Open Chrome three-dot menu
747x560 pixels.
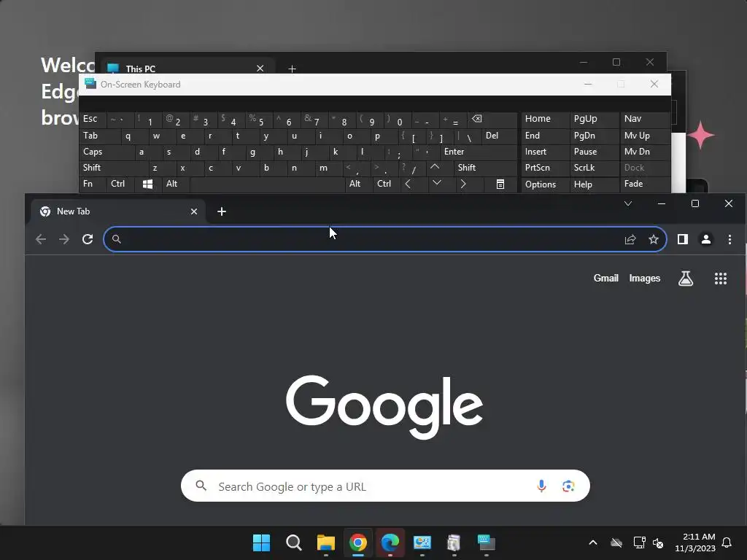[x=729, y=239]
